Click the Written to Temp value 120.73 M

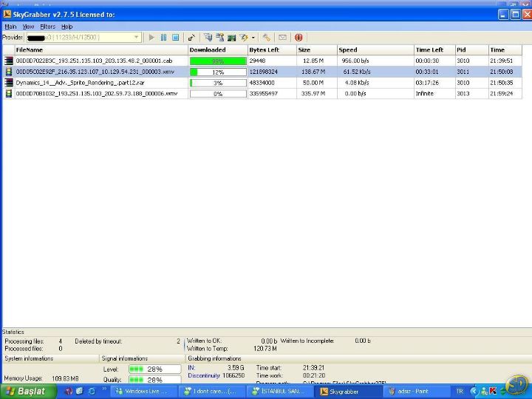[265, 349]
